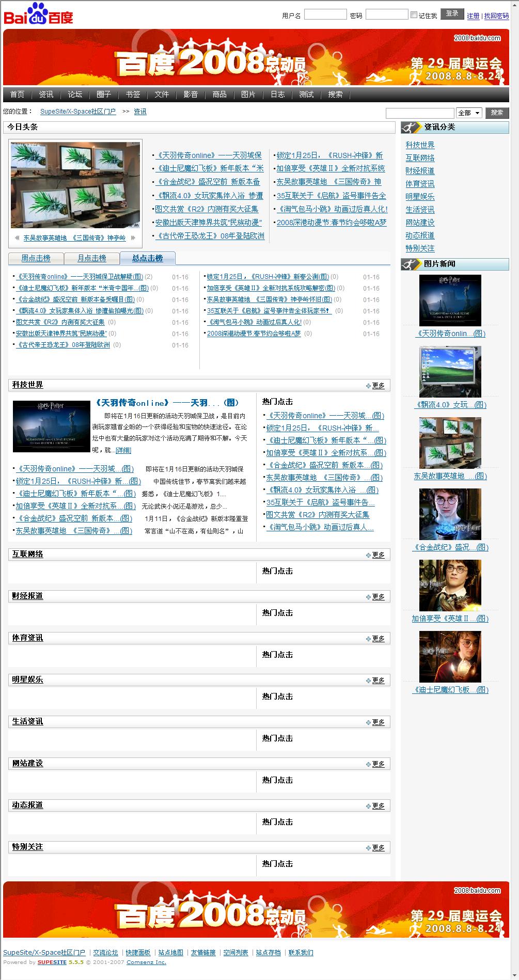Click the search text box above 资讯分类
Viewport: 519px width, 980px height.
pos(420,113)
